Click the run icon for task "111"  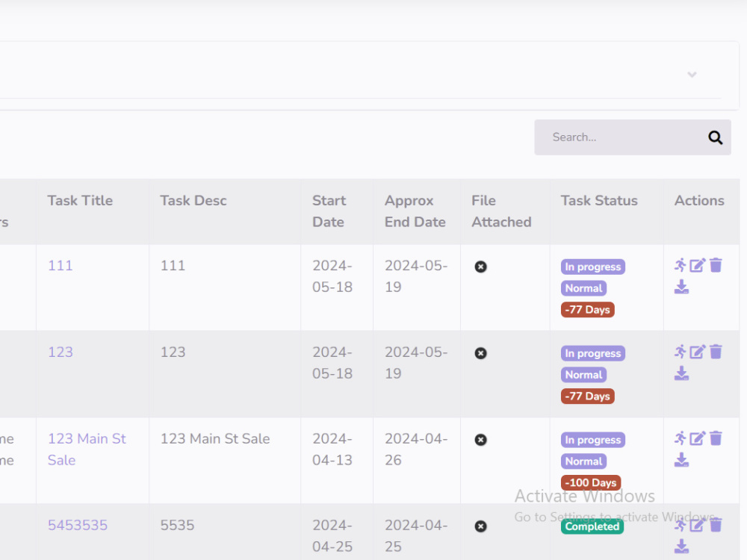[681, 265]
